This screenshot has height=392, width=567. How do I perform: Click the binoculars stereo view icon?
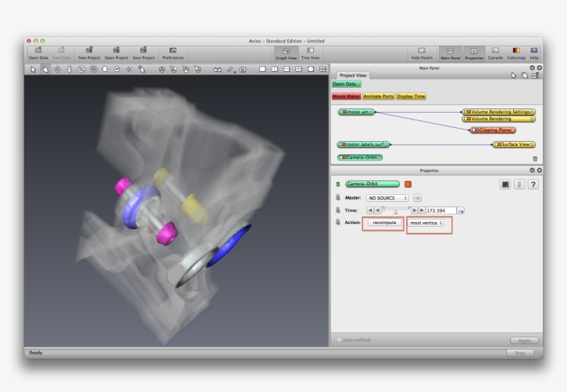[217, 69]
